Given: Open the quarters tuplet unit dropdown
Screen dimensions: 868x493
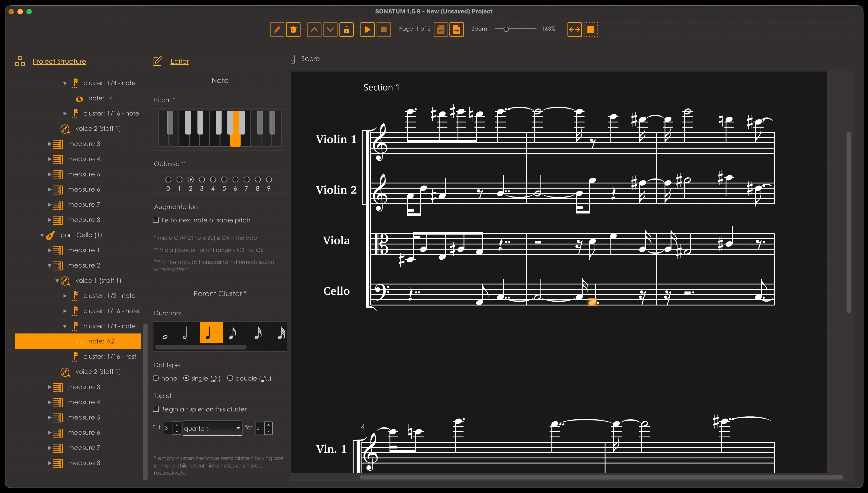Looking at the screenshot, I should point(238,428).
